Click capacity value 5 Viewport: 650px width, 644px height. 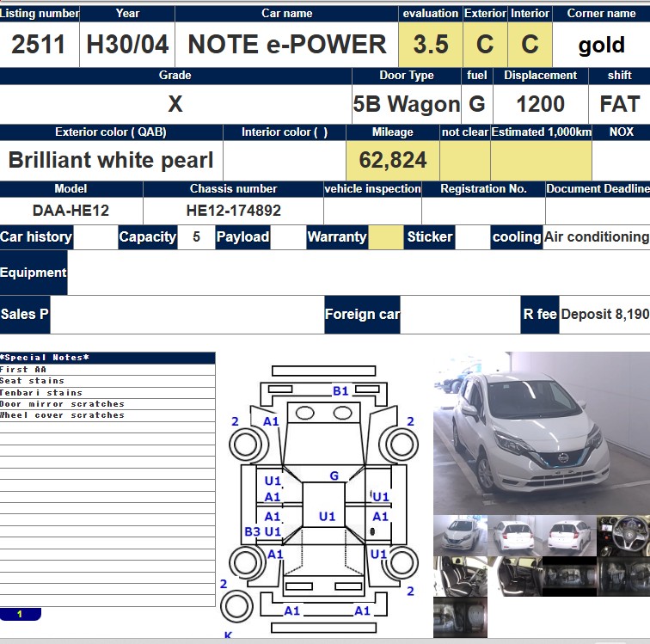tap(196, 236)
